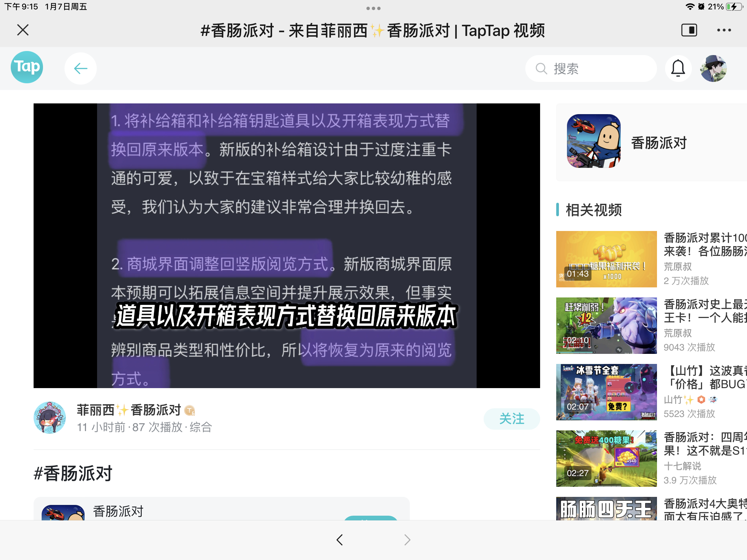Play the main video in the player
The image size is (747, 560).
tap(287, 245)
